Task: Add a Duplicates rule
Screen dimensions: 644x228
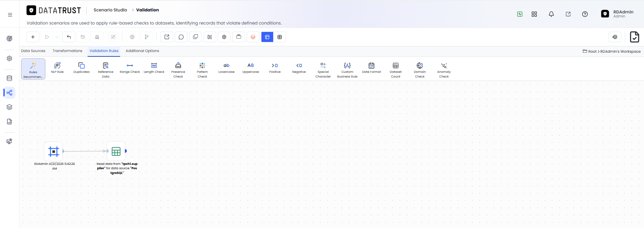Action: (82, 67)
